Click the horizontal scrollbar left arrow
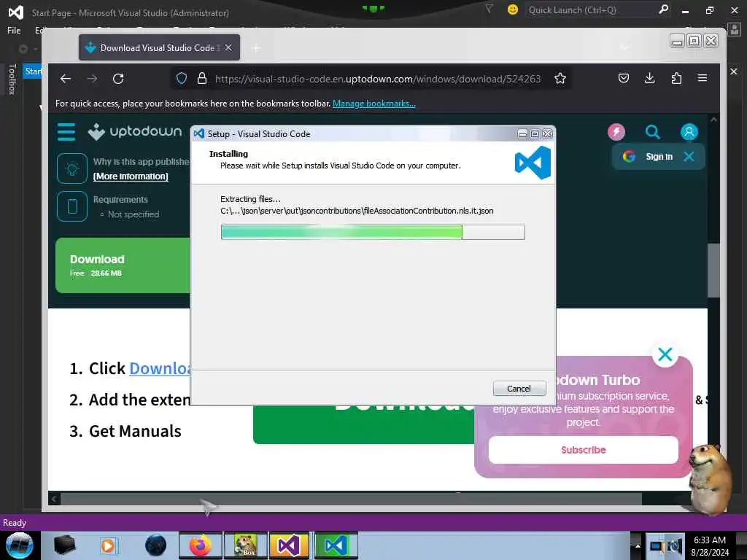Viewport: 747px width, 560px height. (54, 499)
